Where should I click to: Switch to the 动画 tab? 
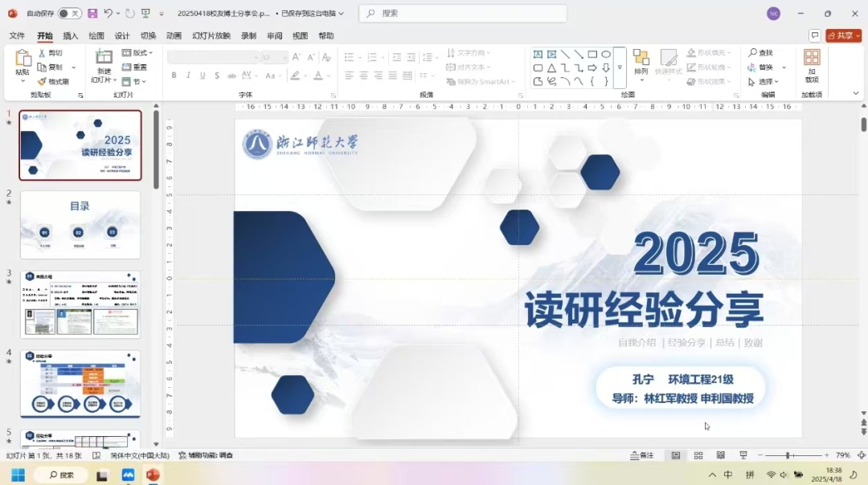click(174, 36)
